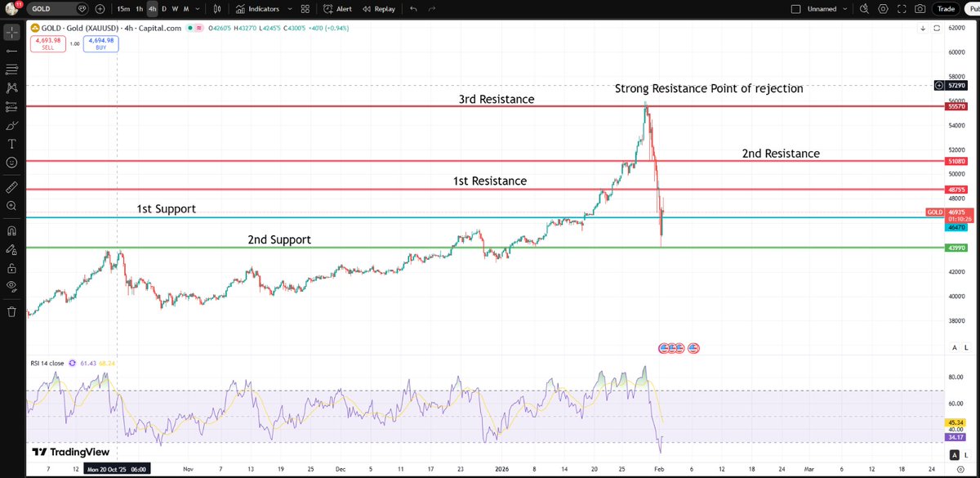Open chart settings hexagon icon
The height and width of the screenshot is (478, 980).
[x=884, y=9]
